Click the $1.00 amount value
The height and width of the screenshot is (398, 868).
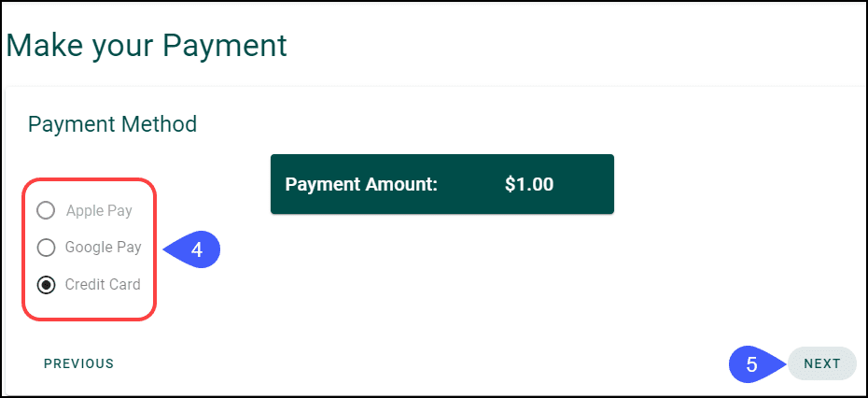pos(529,184)
